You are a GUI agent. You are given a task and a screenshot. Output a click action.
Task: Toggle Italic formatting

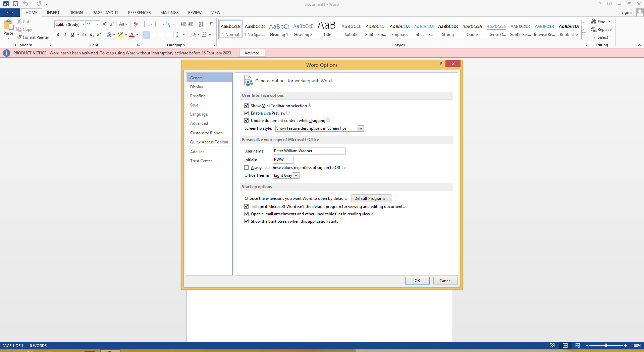point(65,35)
